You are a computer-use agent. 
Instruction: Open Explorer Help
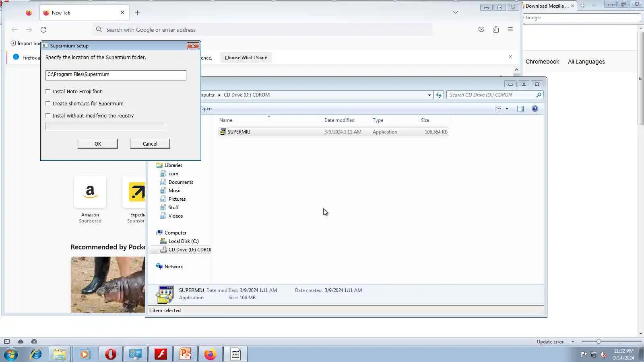pyautogui.click(x=535, y=109)
